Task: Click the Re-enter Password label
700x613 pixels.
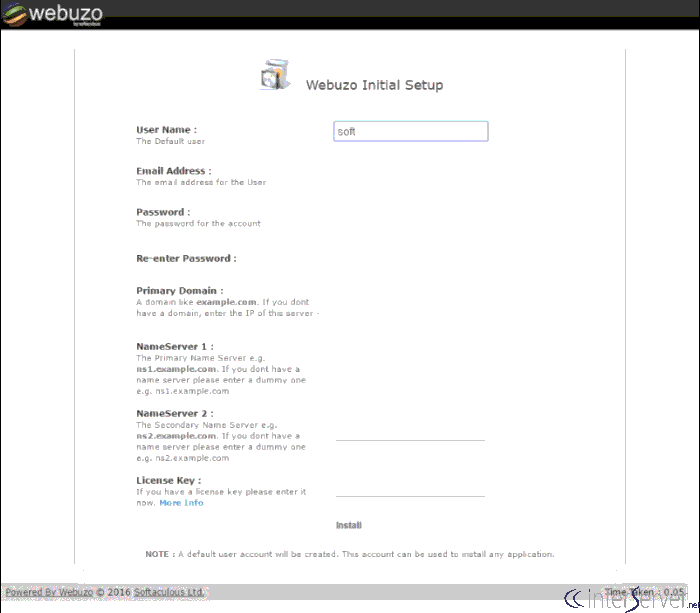Action: pos(186,259)
